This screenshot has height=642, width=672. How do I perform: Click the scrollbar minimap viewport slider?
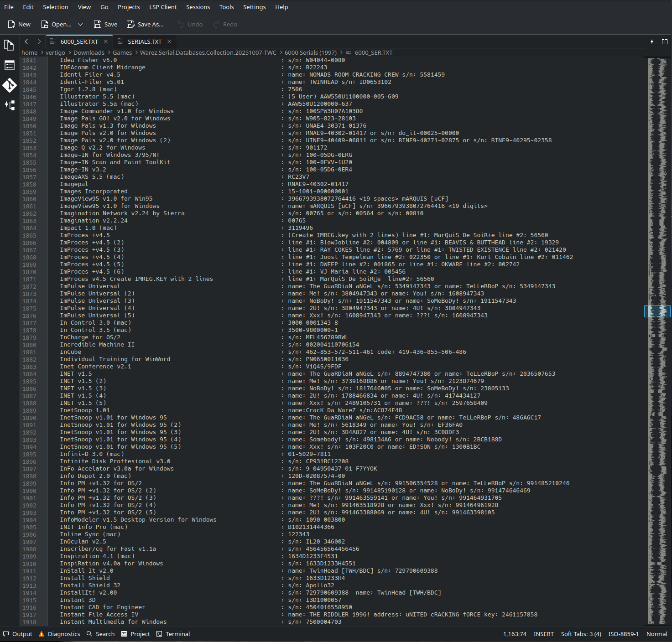pos(657,311)
